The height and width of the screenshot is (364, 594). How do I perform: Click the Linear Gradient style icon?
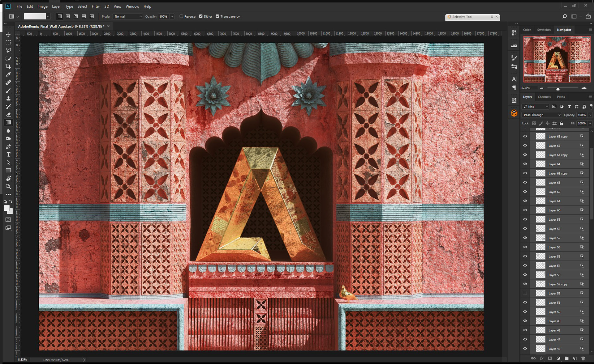(60, 16)
